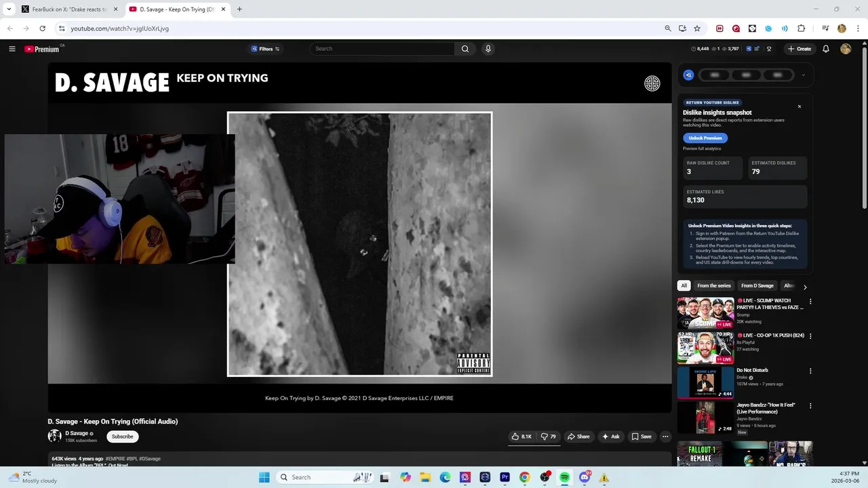Viewport: 868px width, 488px height.
Task: View site information icon in address bar
Action: click(x=61, y=28)
